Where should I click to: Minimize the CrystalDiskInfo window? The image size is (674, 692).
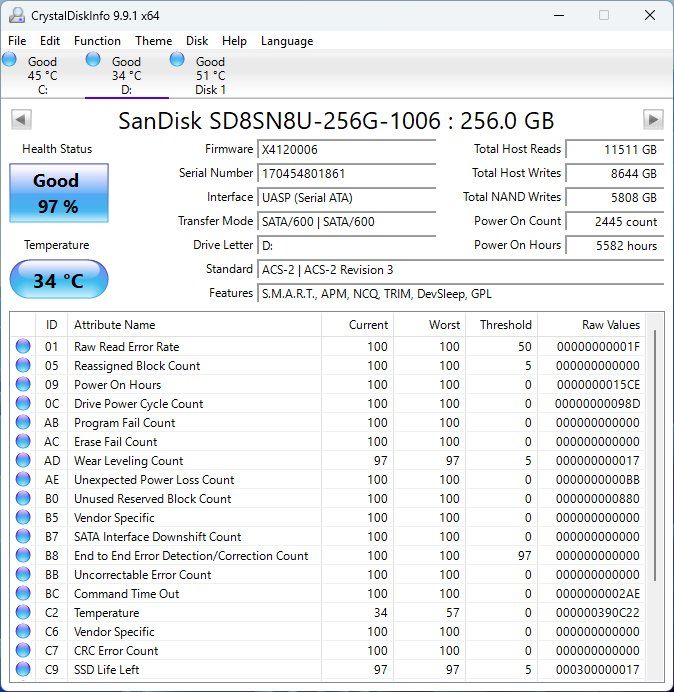(559, 15)
